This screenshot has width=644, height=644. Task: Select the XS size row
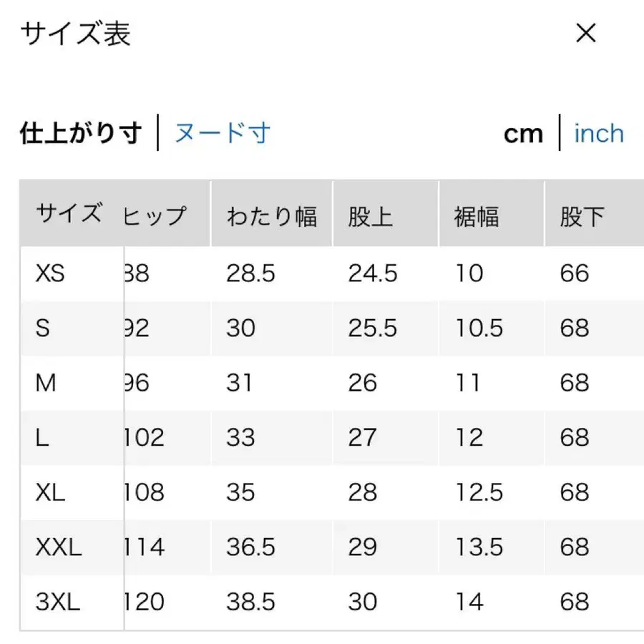tap(50, 273)
